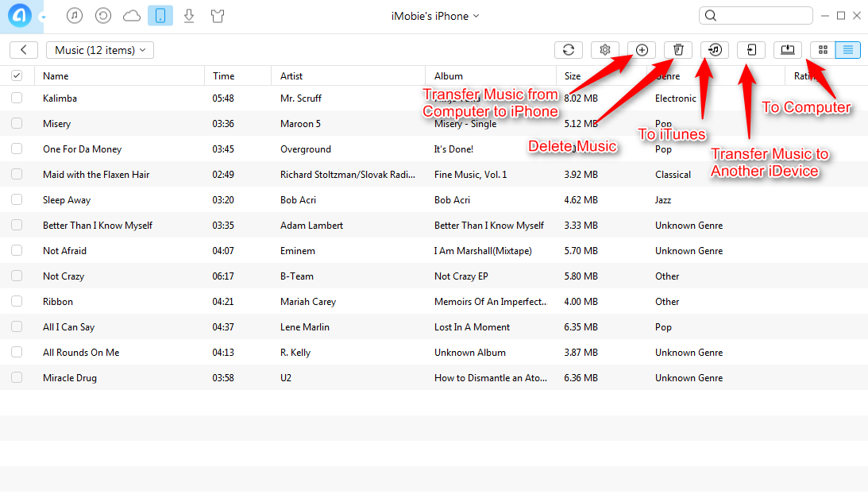Sort by the Name column header
The height and width of the screenshot is (498, 868).
coord(56,76)
